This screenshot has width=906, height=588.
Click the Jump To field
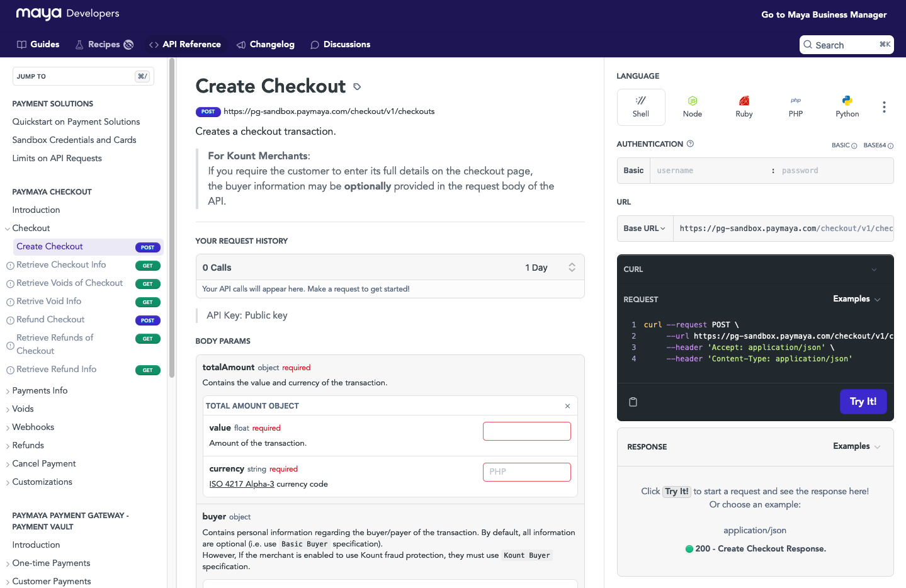pos(83,76)
